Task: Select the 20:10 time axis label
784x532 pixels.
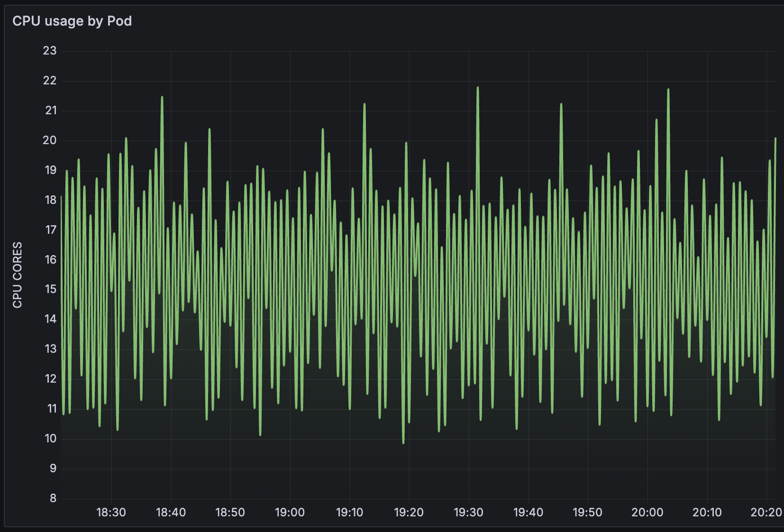Action: [x=707, y=513]
